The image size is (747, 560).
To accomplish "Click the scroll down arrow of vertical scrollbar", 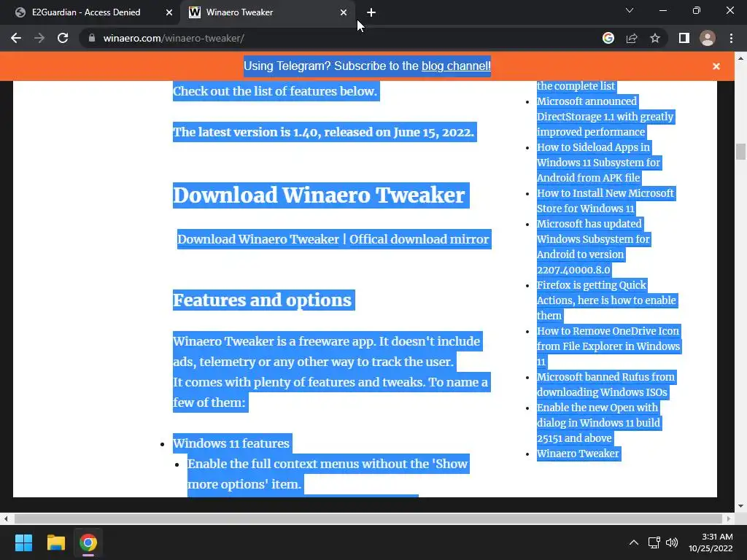I will [x=740, y=506].
